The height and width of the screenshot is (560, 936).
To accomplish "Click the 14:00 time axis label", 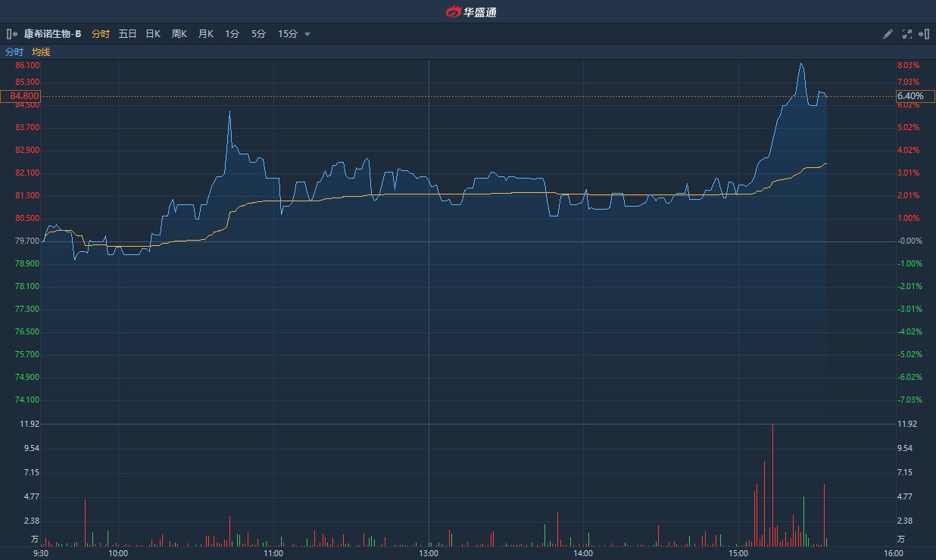I will click(x=583, y=553).
